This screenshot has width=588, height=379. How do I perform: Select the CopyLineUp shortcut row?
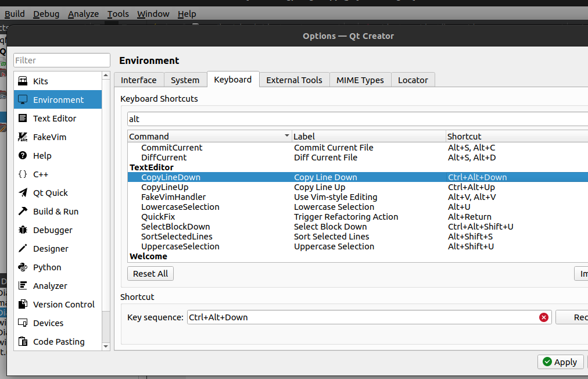coord(164,187)
